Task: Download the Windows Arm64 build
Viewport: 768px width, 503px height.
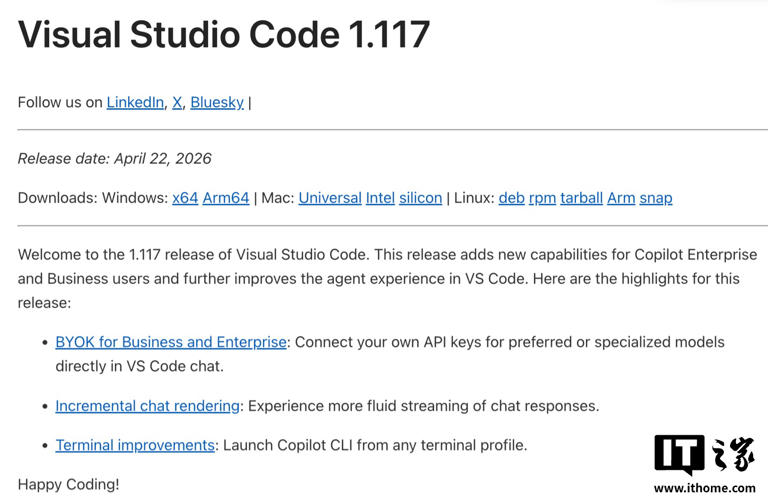Action: [226, 198]
